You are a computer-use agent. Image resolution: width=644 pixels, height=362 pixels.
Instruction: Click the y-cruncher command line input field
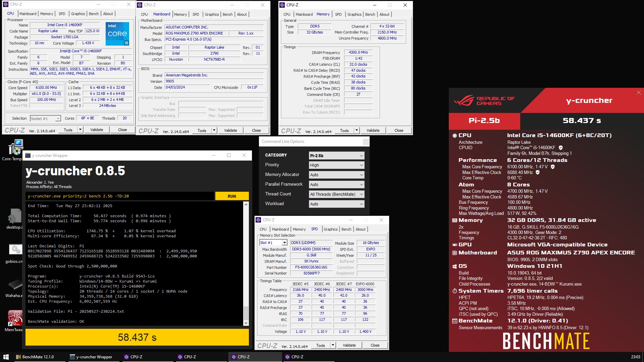pyautogui.click(x=120, y=196)
